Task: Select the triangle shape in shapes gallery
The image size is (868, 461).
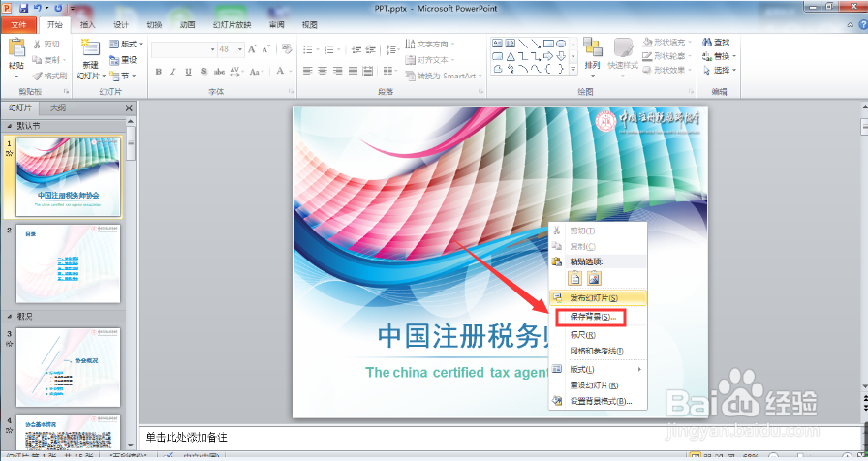Action: (x=511, y=56)
